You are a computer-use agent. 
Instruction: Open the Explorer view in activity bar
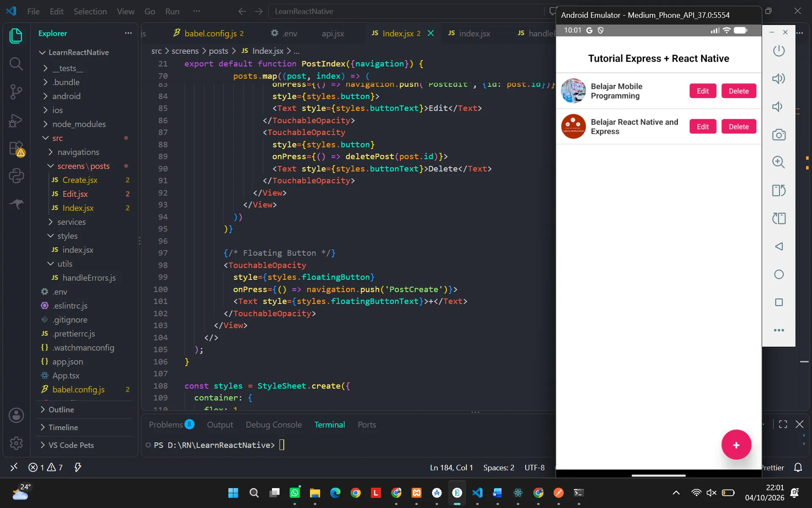16,36
